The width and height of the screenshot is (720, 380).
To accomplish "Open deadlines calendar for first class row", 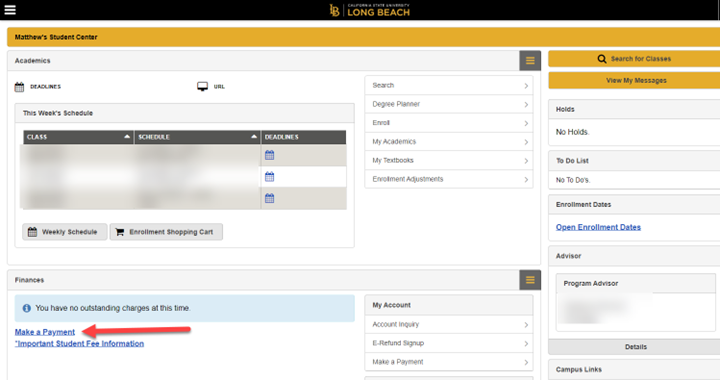I will pos(270,155).
